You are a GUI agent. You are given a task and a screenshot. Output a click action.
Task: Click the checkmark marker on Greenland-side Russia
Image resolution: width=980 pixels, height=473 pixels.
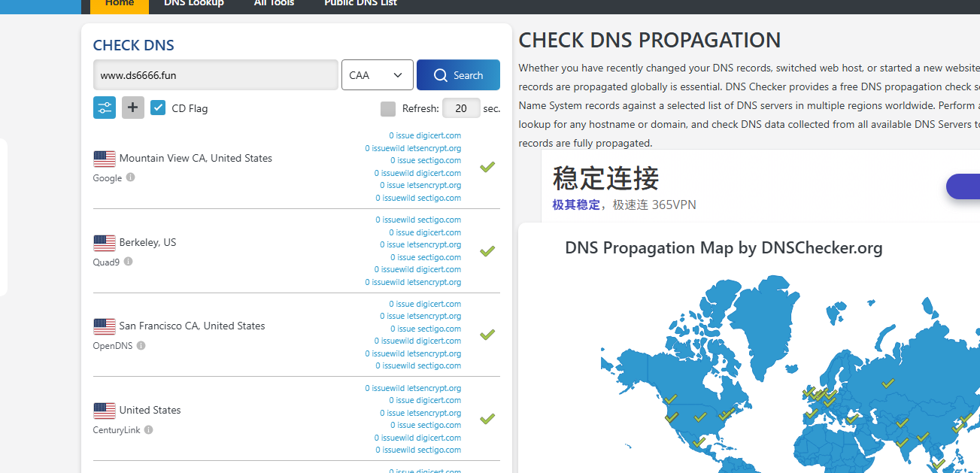pyautogui.click(x=888, y=383)
